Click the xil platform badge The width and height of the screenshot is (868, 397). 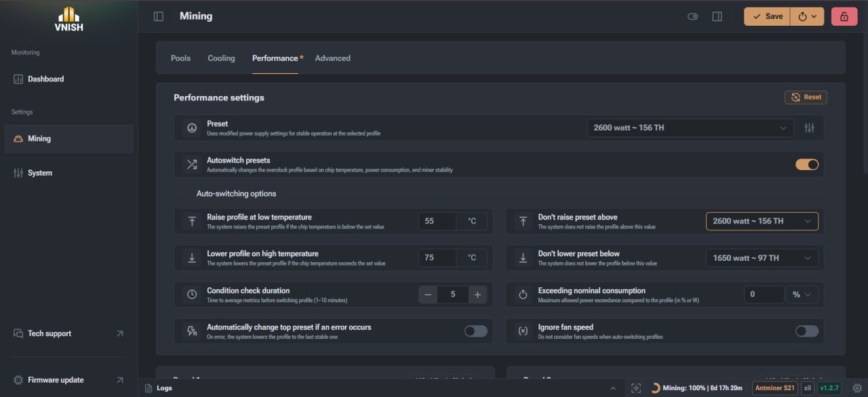click(x=808, y=388)
